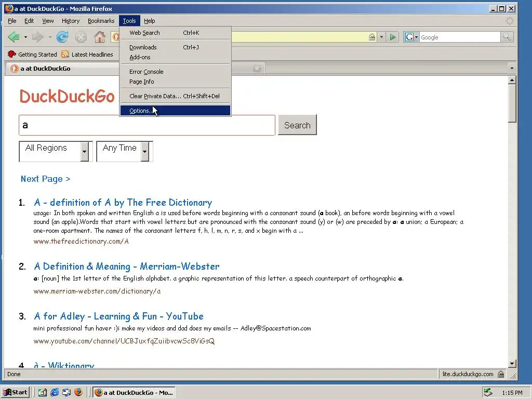This screenshot has height=399, width=532.
Task: Click the 1:15 PM taskbar clock
Action: (512, 393)
